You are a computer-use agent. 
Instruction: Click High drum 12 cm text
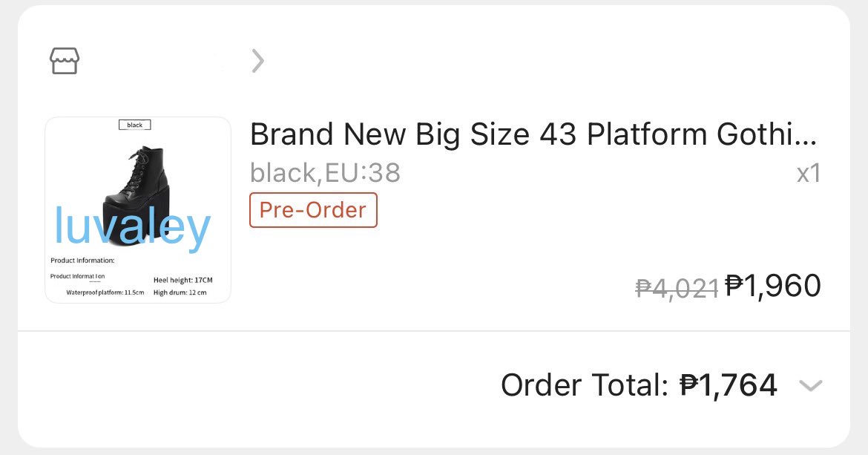pos(180,292)
